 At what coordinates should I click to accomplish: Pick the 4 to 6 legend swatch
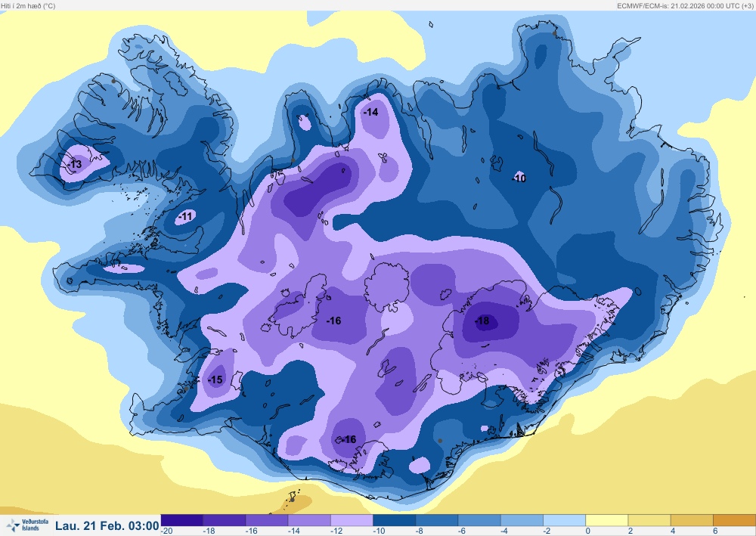[x=692, y=520]
